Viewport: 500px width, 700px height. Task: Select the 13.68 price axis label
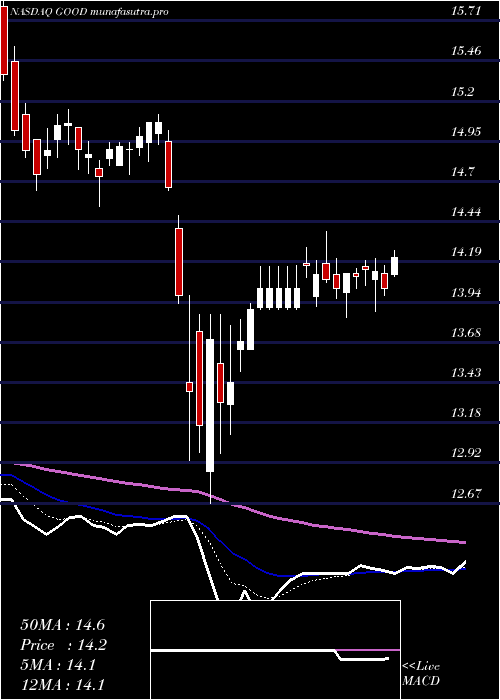coord(466,333)
